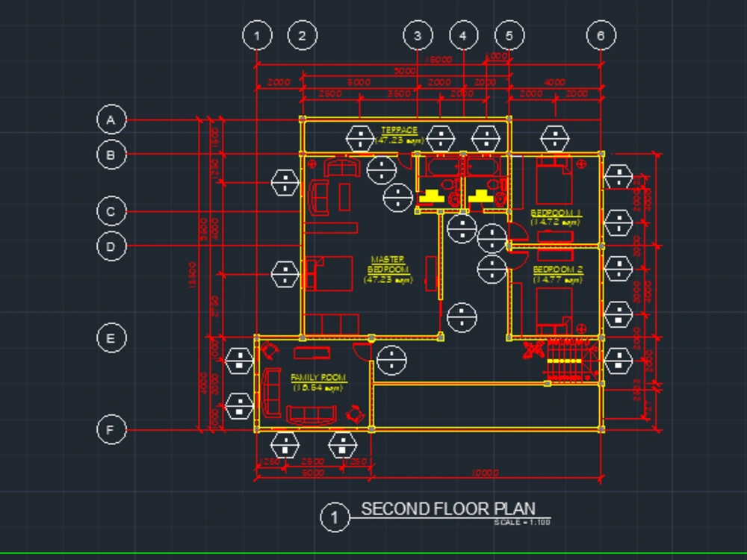Select column grid bubble 5
The image size is (747, 560).
tap(509, 36)
